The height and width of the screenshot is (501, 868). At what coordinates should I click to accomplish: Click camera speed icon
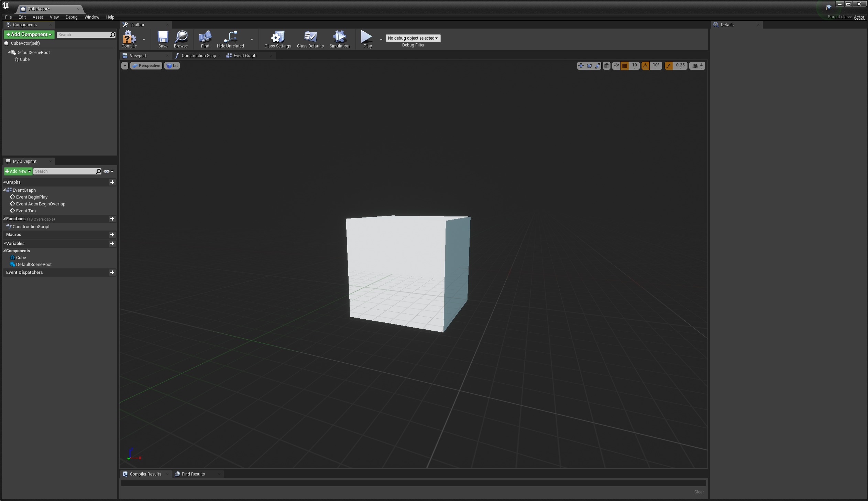695,66
